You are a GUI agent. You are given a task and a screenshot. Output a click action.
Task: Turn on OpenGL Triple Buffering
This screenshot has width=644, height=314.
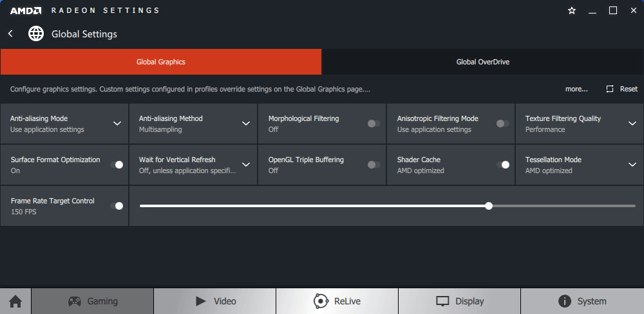click(x=374, y=165)
